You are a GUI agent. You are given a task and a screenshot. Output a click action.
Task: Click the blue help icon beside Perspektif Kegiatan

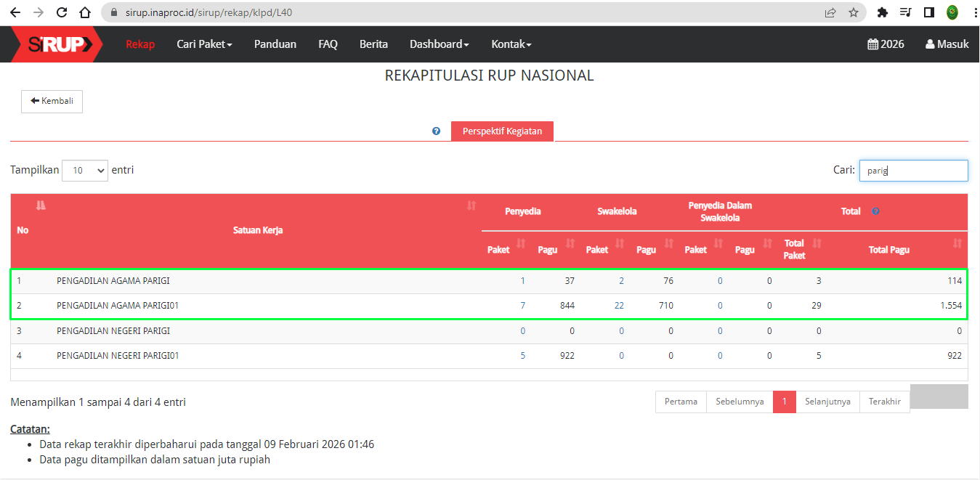[436, 131]
